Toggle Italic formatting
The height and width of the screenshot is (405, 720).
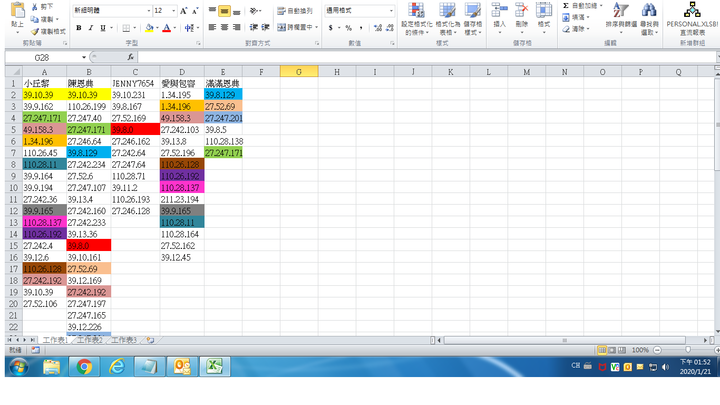click(90, 28)
